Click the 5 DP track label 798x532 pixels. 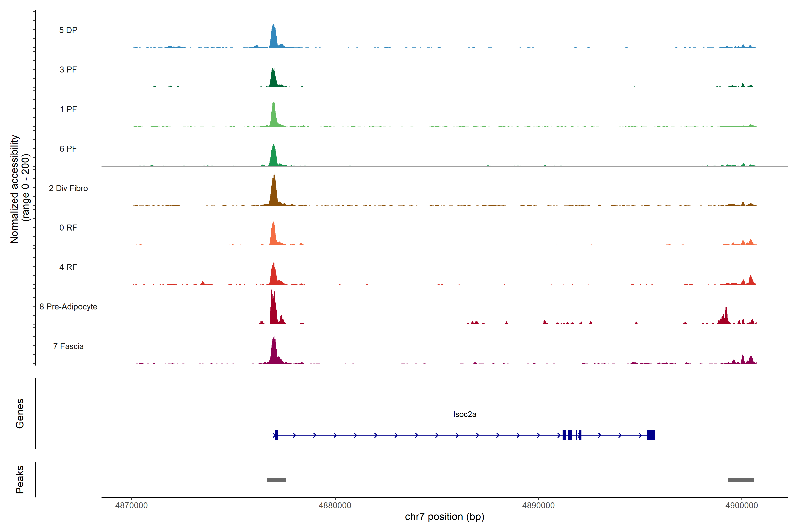(68, 30)
